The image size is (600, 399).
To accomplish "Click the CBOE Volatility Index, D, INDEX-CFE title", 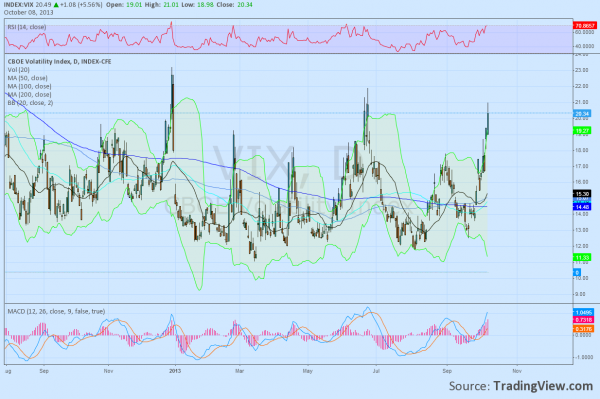I will [59, 62].
